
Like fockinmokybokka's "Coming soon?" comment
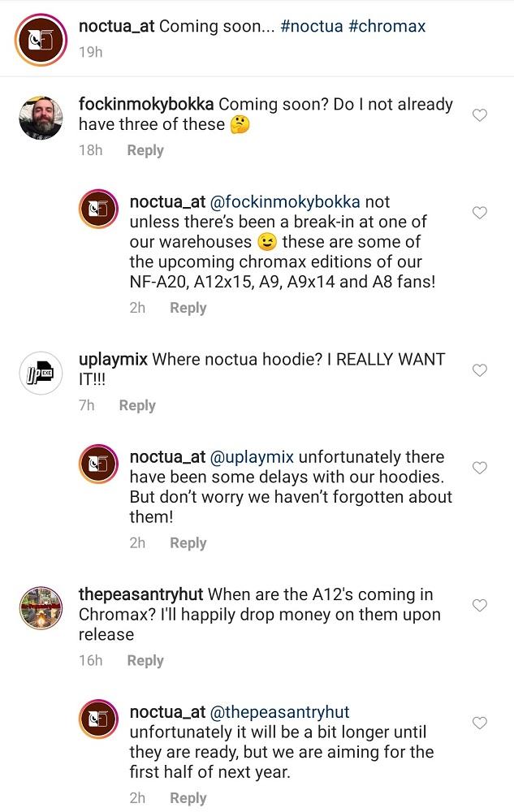480,115
